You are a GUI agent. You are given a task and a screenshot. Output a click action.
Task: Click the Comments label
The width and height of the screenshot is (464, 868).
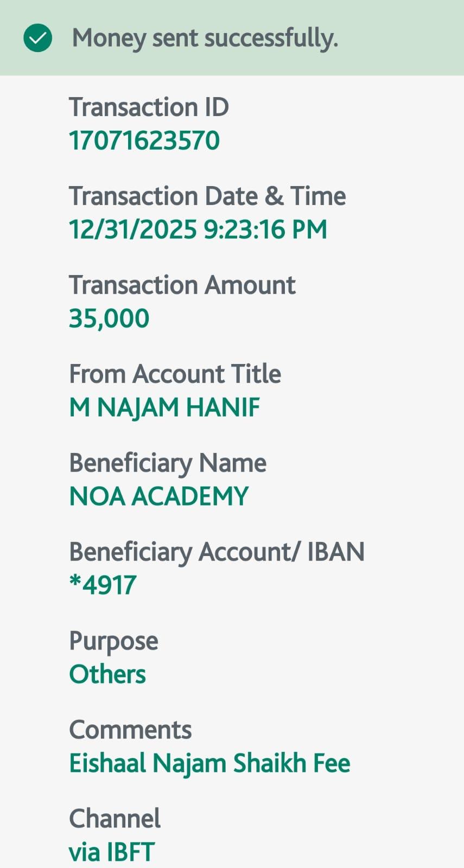coord(130,730)
